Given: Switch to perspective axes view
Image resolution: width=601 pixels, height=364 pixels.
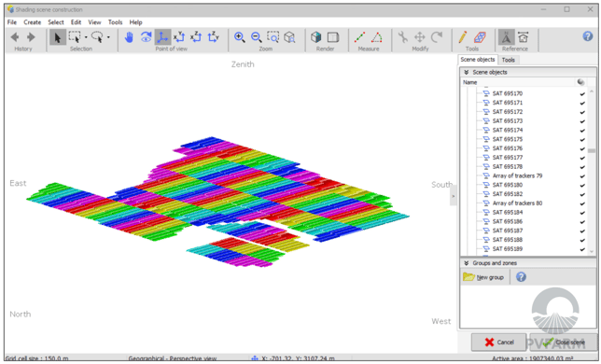Looking at the screenshot, I should point(162,37).
